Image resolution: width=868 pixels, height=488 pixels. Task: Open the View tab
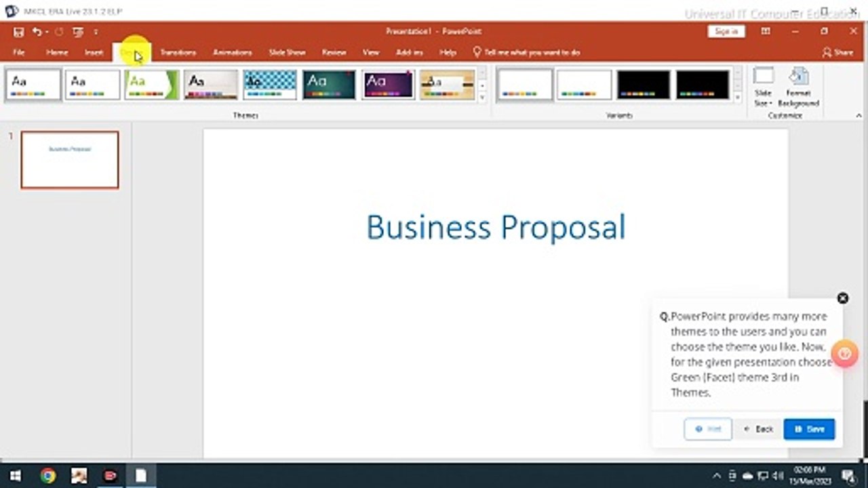coord(371,52)
